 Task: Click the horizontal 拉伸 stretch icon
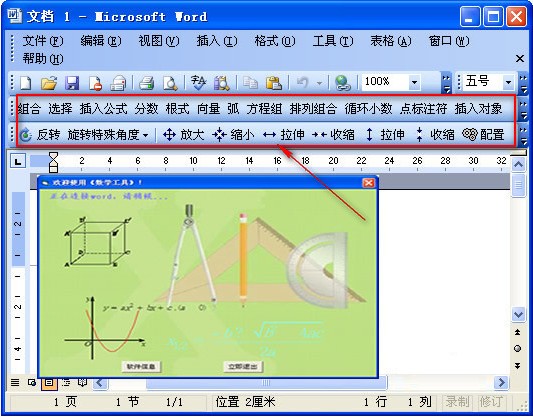(x=269, y=135)
